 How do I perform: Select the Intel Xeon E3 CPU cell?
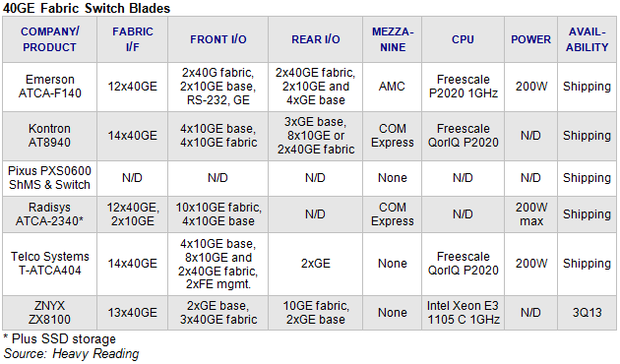pos(463,313)
